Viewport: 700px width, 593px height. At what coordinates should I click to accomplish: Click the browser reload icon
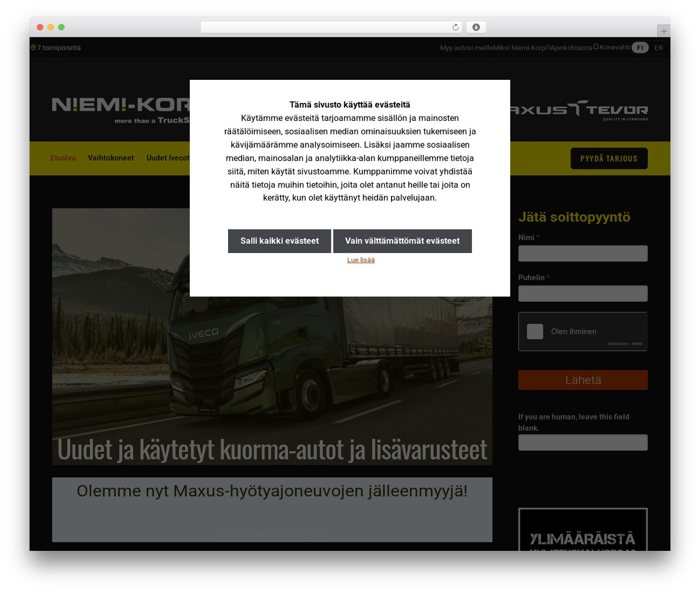pyautogui.click(x=456, y=27)
